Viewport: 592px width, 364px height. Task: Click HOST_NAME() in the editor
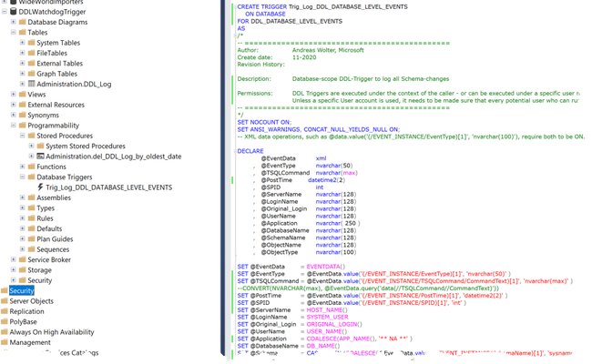(327, 309)
